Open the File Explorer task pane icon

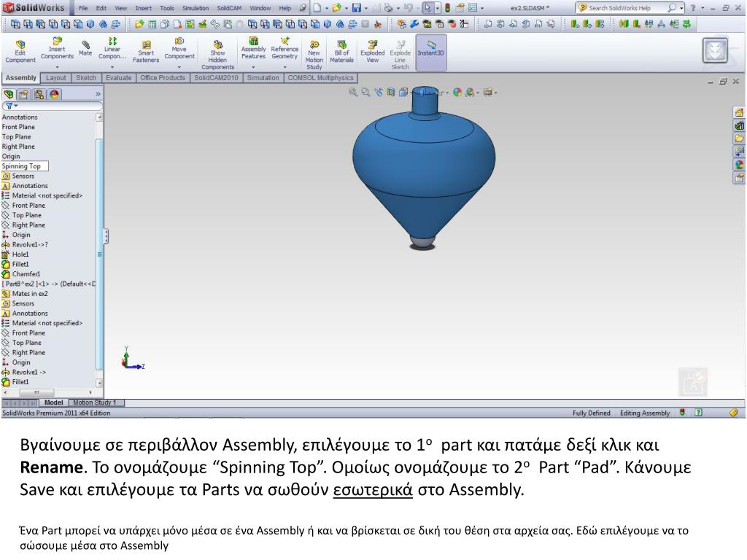pos(739,139)
